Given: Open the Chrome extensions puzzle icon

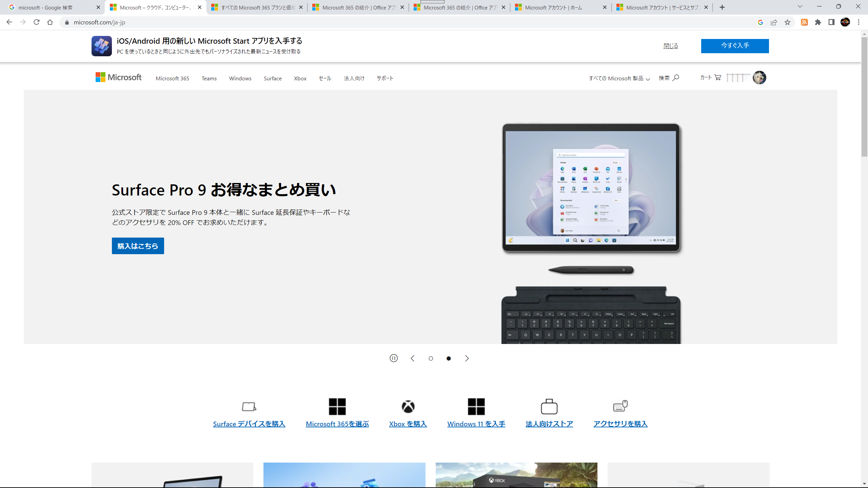Looking at the screenshot, I should coord(818,22).
